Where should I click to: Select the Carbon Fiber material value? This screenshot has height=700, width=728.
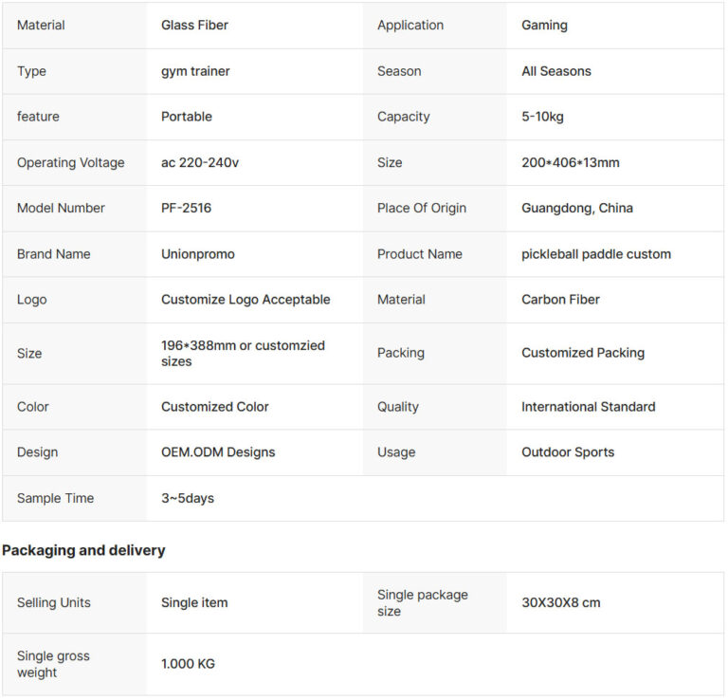tap(560, 300)
